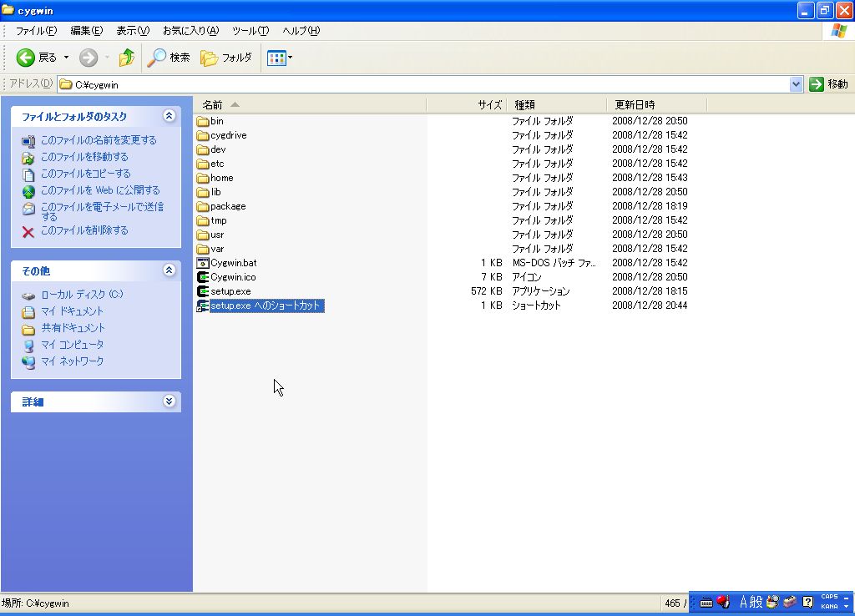Click the 移動 go button
This screenshot has width=855, height=616.
(x=829, y=84)
